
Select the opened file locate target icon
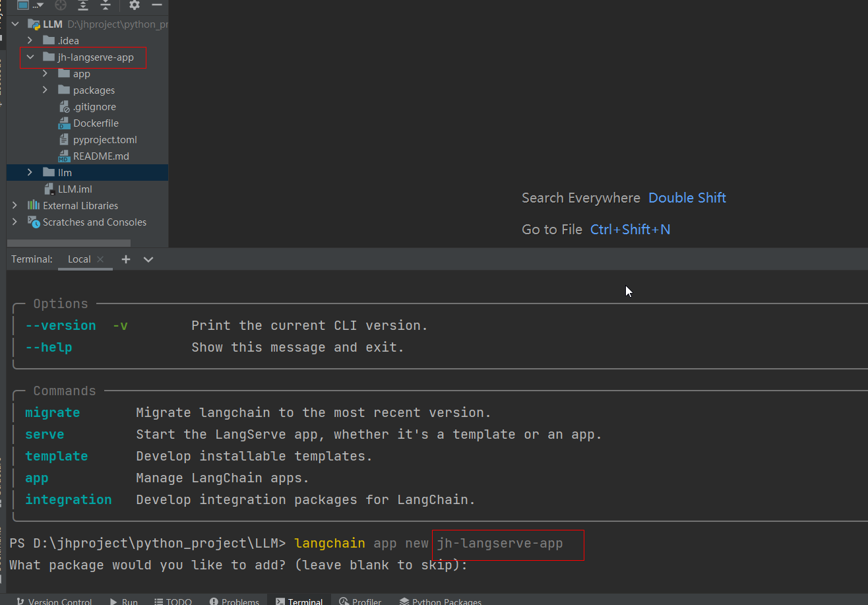(61, 5)
